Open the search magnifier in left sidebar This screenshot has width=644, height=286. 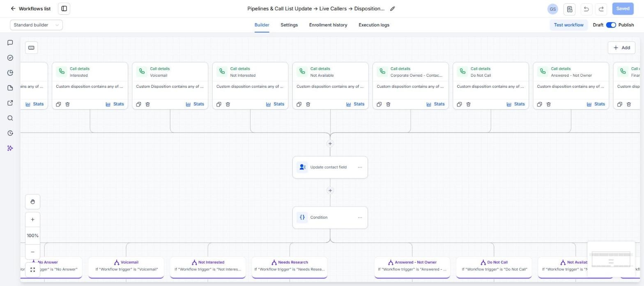[10, 118]
